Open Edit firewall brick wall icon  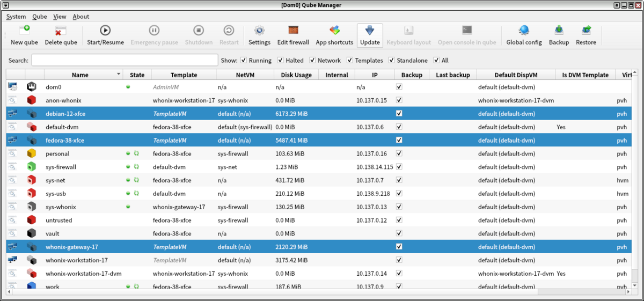[293, 31]
